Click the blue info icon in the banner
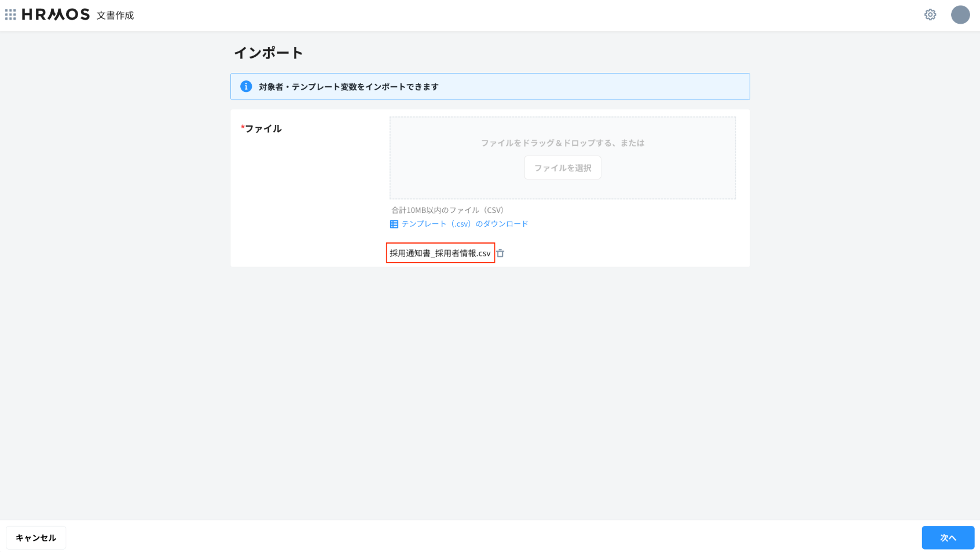 pyautogui.click(x=246, y=86)
